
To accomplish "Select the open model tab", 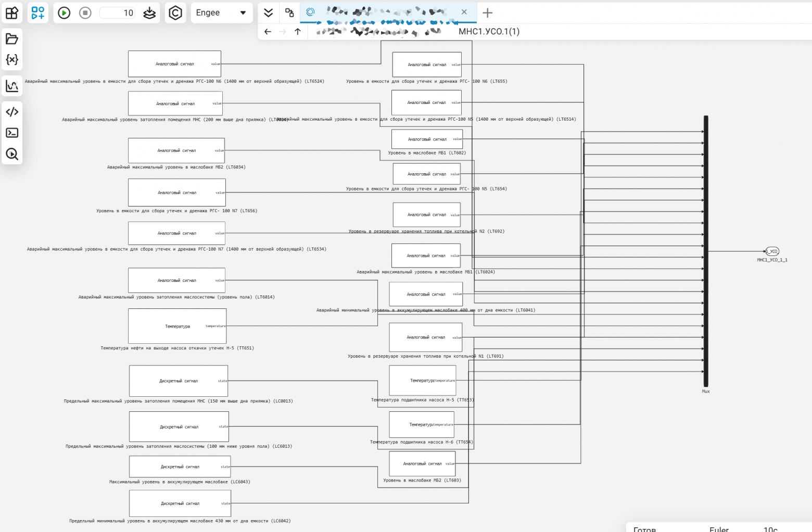I will click(x=388, y=12).
